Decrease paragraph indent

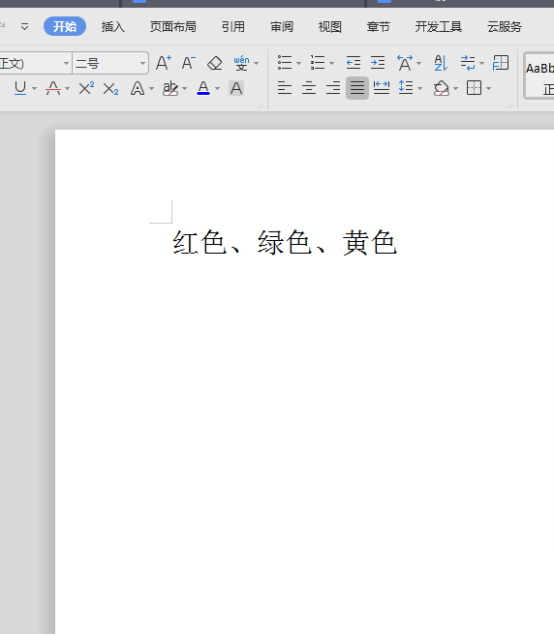[353, 63]
